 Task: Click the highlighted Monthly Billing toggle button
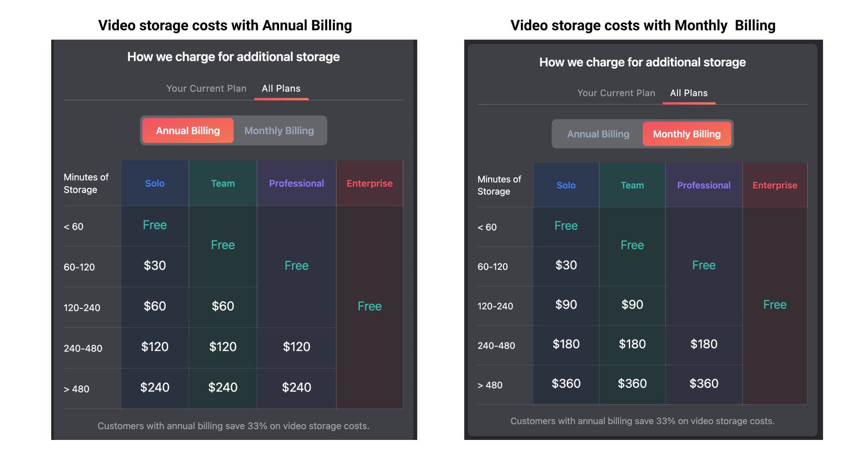tap(687, 134)
